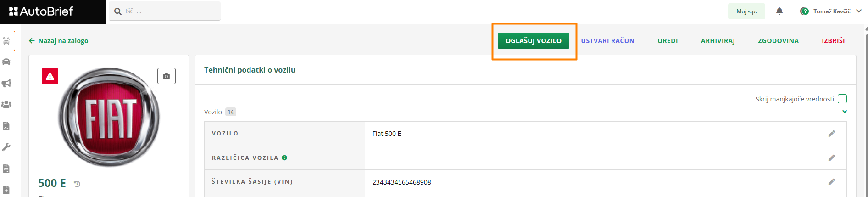Click the Izbriši delete action
This screenshot has width=868, height=197.
pyautogui.click(x=833, y=41)
